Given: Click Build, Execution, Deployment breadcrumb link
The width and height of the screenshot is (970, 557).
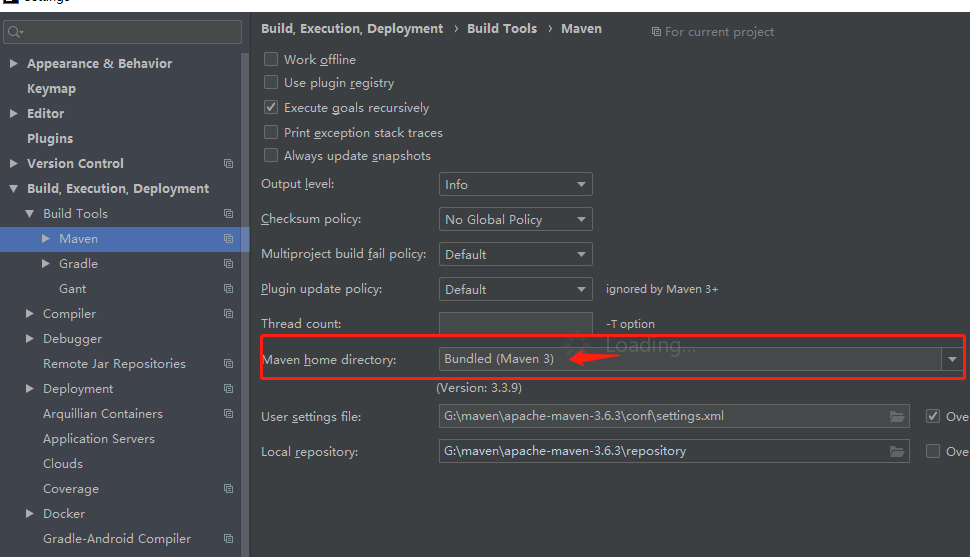Looking at the screenshot, I should pos(352,29).
